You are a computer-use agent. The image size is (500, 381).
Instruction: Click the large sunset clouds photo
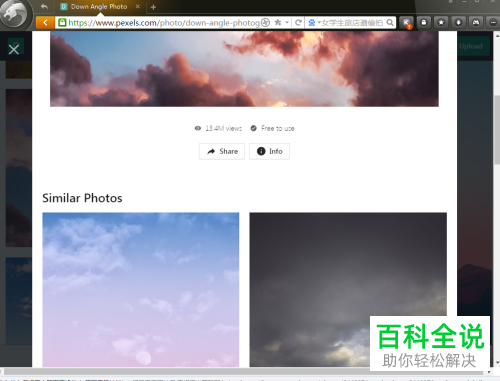[x=244, y=69]
